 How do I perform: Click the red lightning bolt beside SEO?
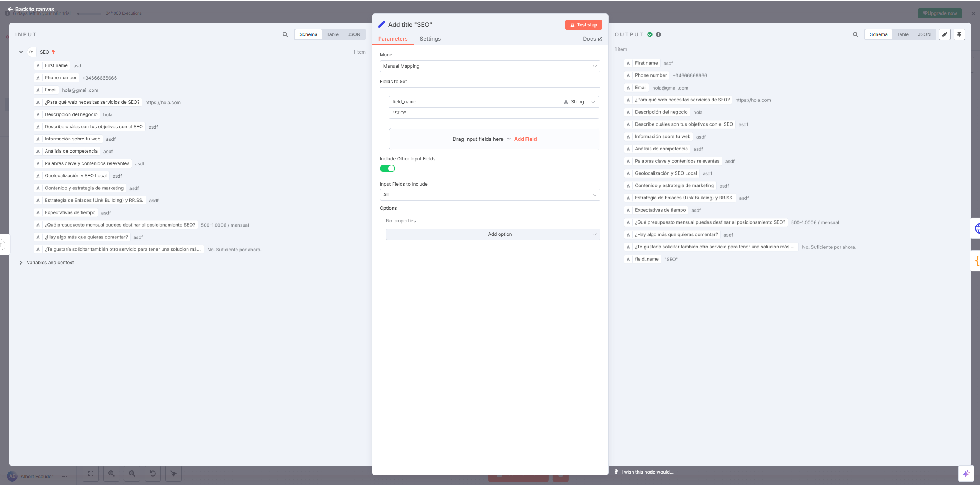click(x=53, y=52)
